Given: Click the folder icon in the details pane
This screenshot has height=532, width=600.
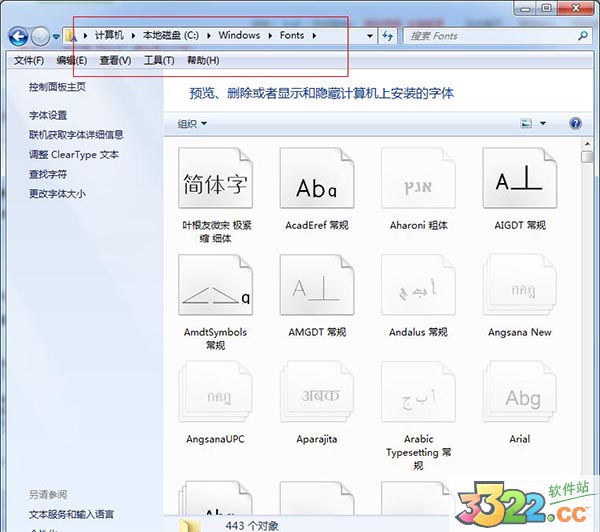Looking at the screenshot, I should (190, 525).
